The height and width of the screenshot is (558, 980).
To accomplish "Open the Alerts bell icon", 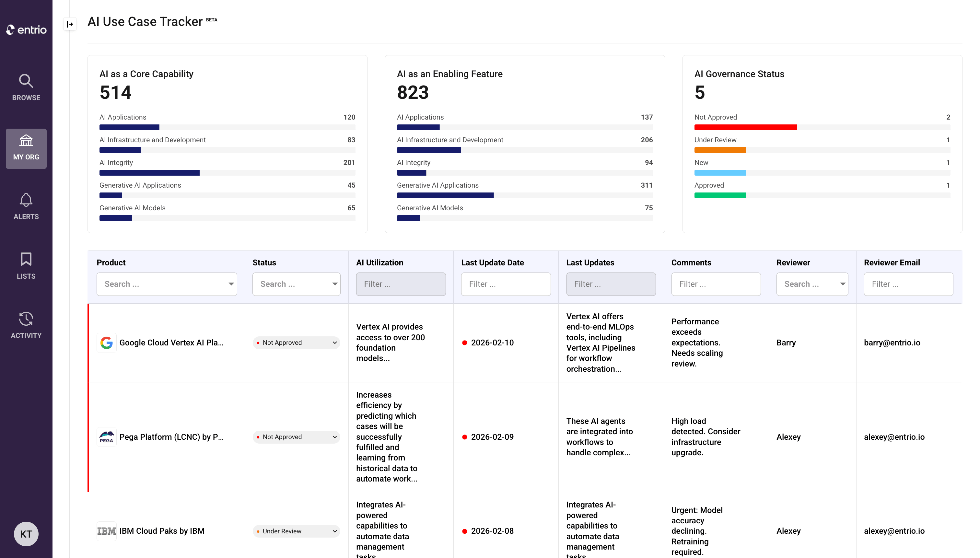I will pyautogui.click(x=26, y=200).
